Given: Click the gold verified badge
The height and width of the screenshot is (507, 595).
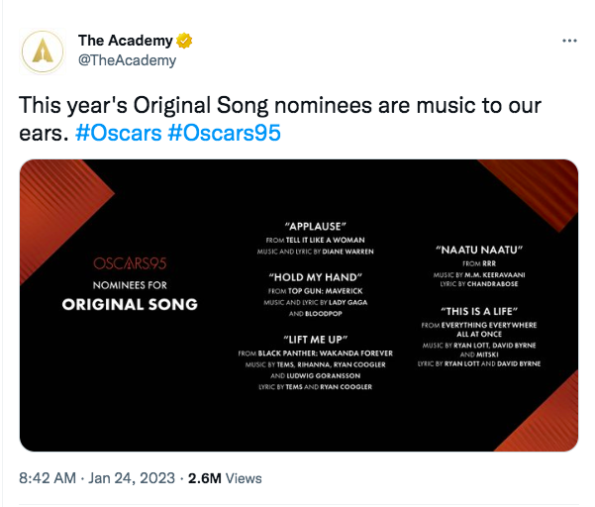Looking at the screenshot, I should point(184,41).
